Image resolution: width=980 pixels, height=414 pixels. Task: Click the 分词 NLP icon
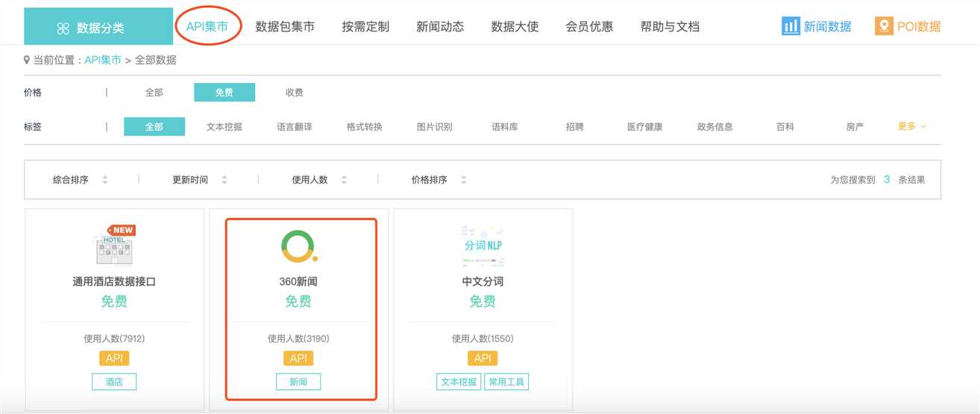click(x=483, y=245)
